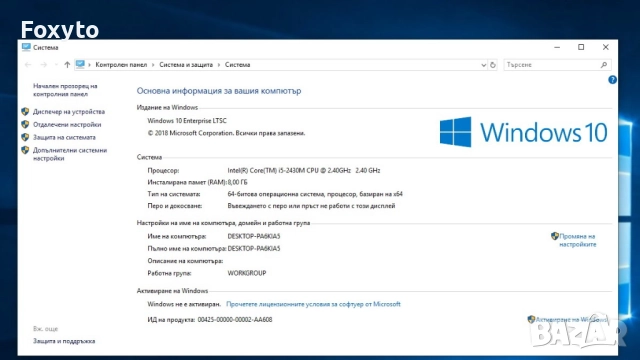Screen dimensions: 640x360
Task: Open Защита и поддръжка link
Action: 64,341
